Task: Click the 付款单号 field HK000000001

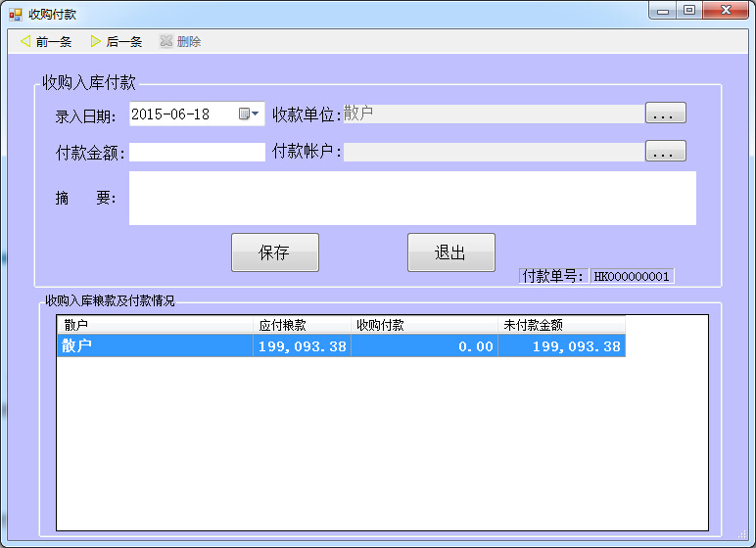Action: coord(632,277)
